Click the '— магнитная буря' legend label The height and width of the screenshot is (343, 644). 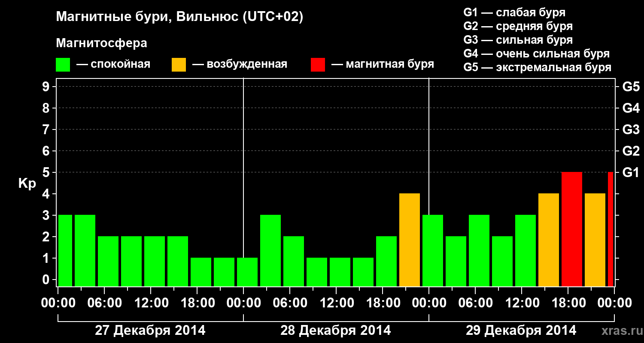[383, 65]
